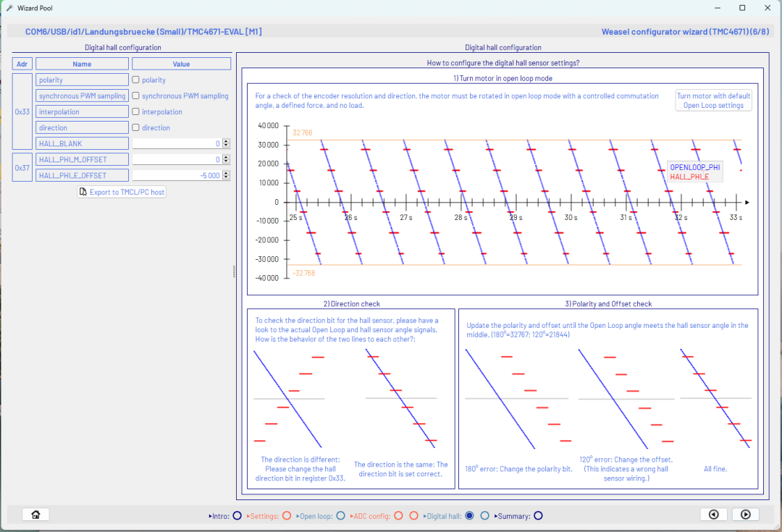The height and width of the screenshot is (532, 782).
Task: Click Turn motor with default Open Loop settings
Action: [x=713, y=101]
